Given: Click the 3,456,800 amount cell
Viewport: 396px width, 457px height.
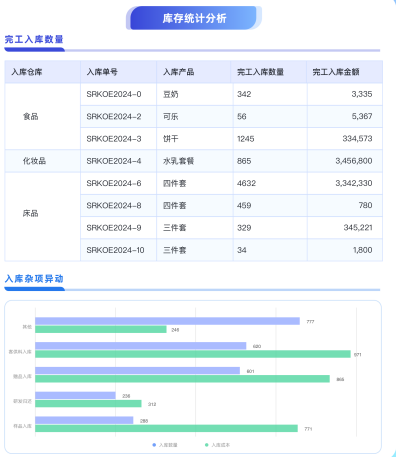Looking at the screenshot, I should tap(345, 161).
